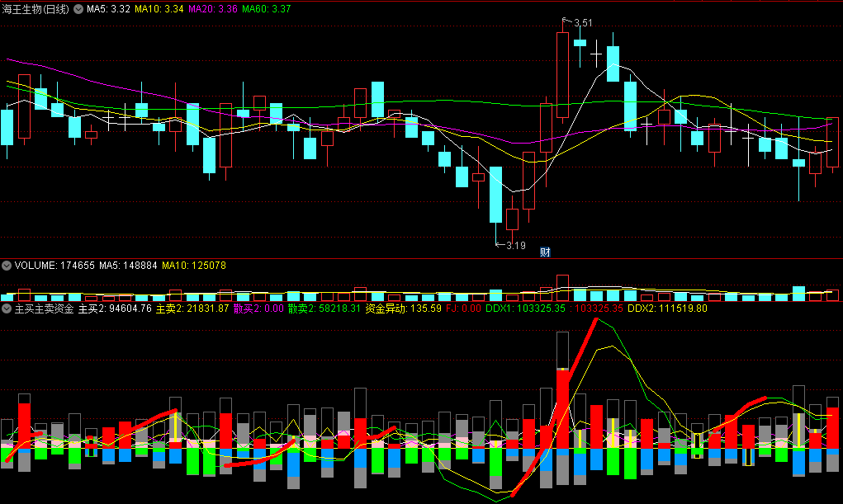843x504 pixels.
Task: Click the MA10: 3.34 label
Action: tap(159, 9)
